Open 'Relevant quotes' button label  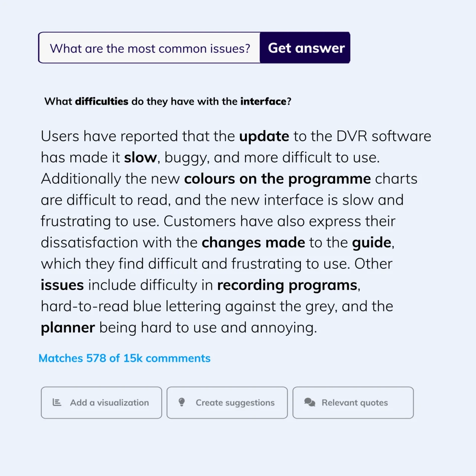[354, 403]
